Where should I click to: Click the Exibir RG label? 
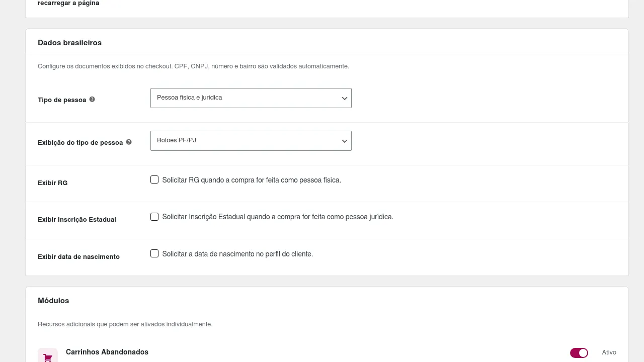point(52,183)
